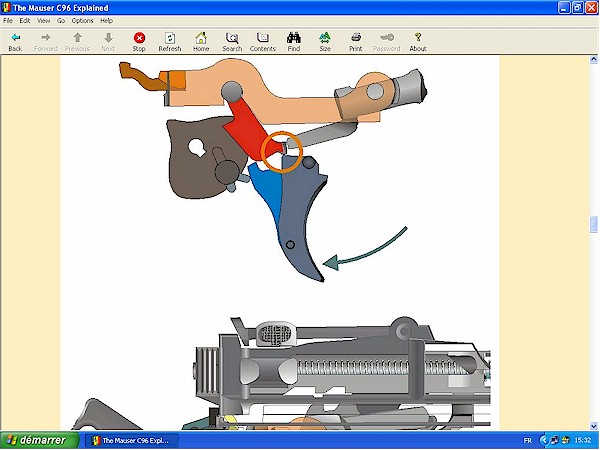
Task: Click the vertical scrollbar thumb
Action: point(593,224)
